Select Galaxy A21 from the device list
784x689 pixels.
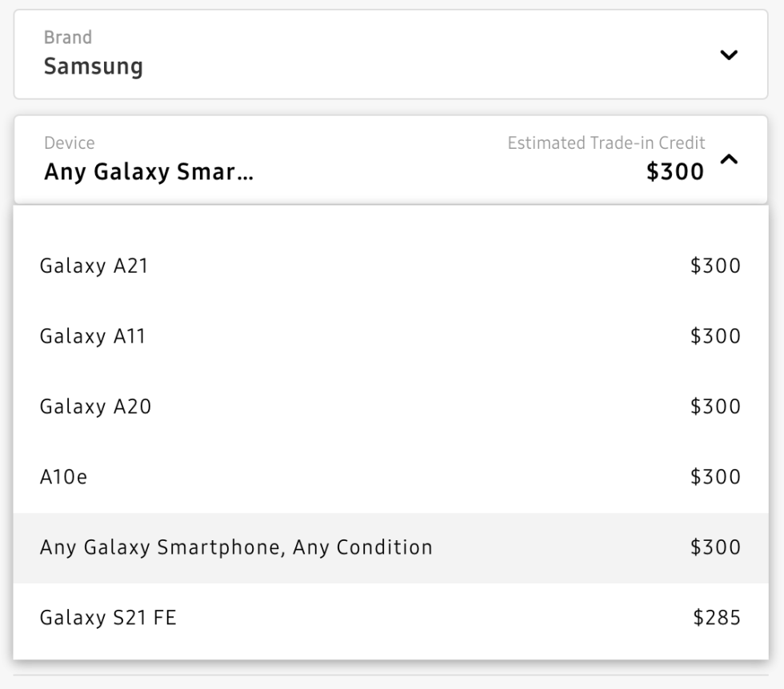pyautogui.click(x=94, y=266)
